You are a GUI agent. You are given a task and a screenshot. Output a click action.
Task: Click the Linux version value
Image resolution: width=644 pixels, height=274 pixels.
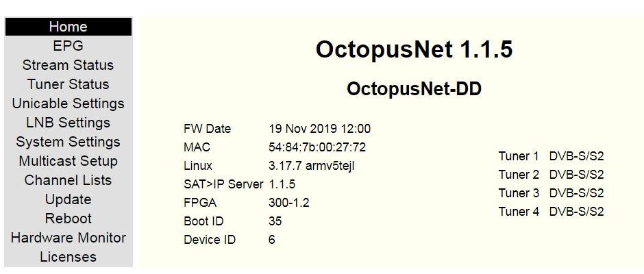coord(311,166)
